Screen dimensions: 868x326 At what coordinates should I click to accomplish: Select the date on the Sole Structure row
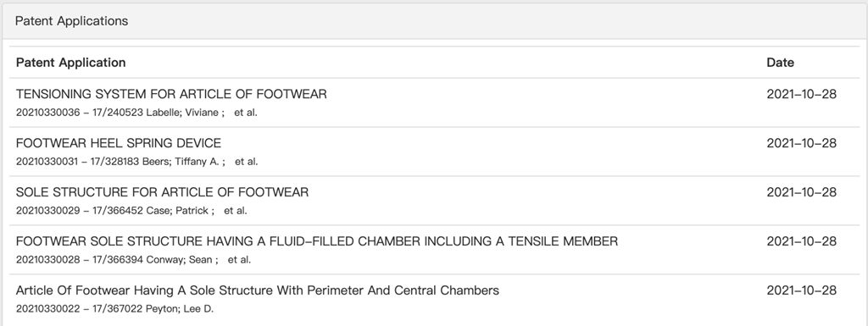pos(802,192)
